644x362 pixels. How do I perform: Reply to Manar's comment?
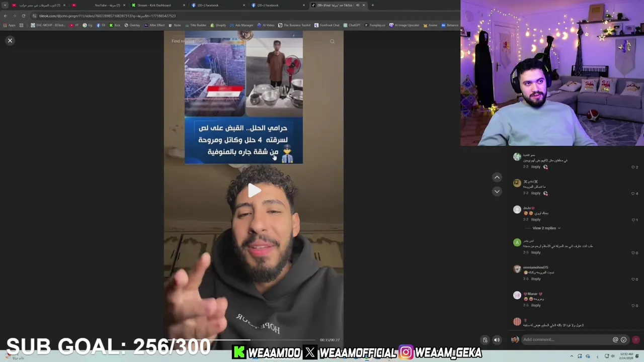click(536, 305)
